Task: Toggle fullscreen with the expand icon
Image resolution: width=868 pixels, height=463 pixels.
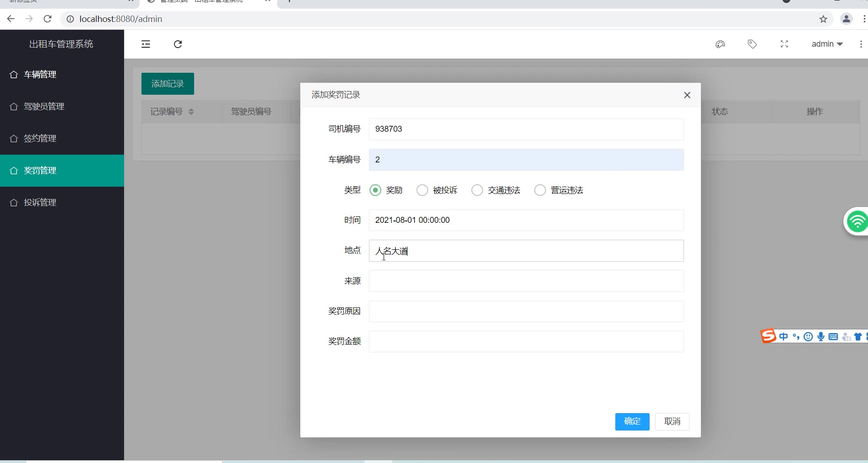Action: tap(784, 44)
